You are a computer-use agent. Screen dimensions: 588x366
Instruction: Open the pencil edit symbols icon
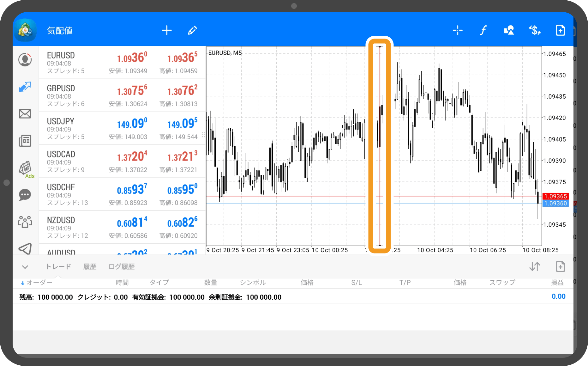(193, 30)
